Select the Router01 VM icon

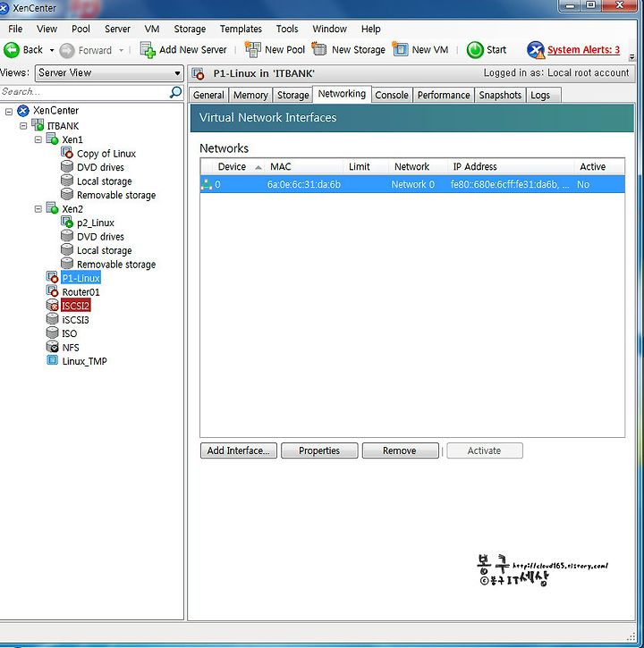click(x=52, y=291)
